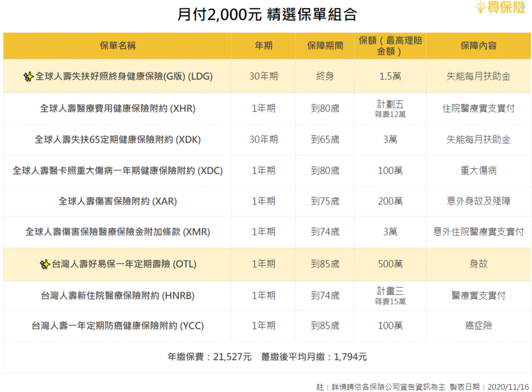Click 到74歲 in the HNRB row

coord(325,296)
